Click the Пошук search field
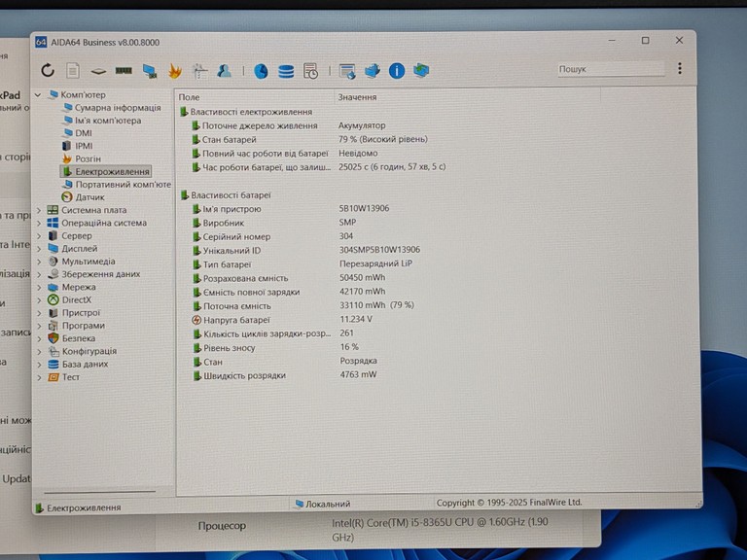This screenshot has height=560, width=747. pos(611,69)
